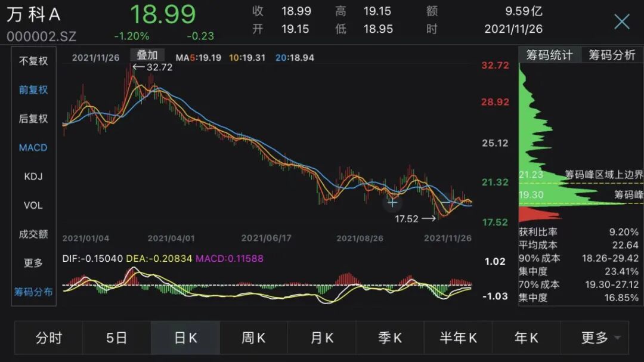Expand the 更多 period dropdown

point(595,338)
